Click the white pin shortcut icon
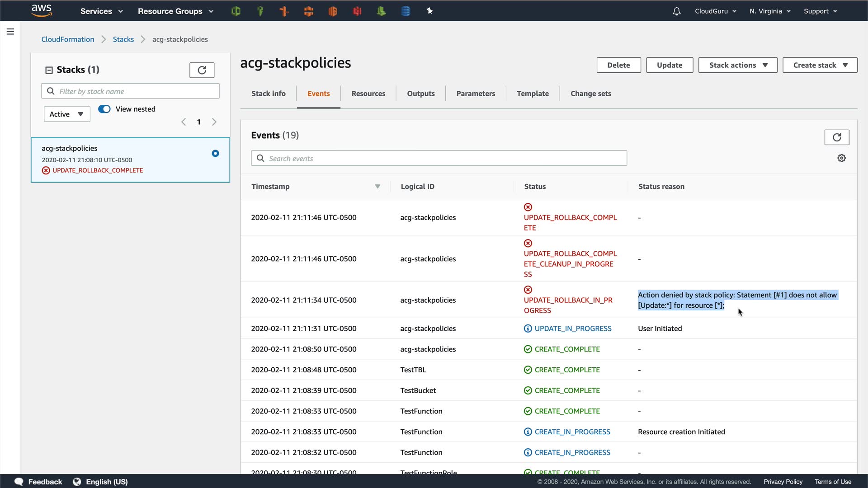868x488 pixels. [x=429, y=11]
